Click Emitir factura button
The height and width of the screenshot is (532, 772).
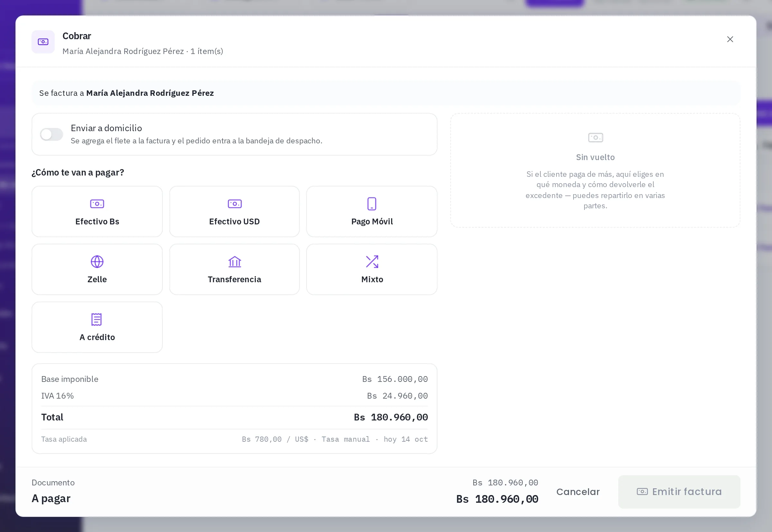pyautogui.click(x=679, y=492)
